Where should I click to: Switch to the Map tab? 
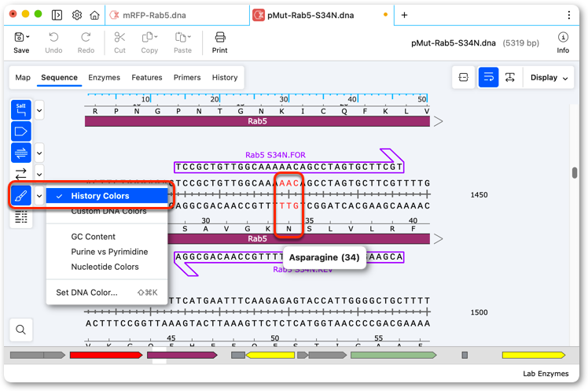pyautogui.click(x=23, y=77)
